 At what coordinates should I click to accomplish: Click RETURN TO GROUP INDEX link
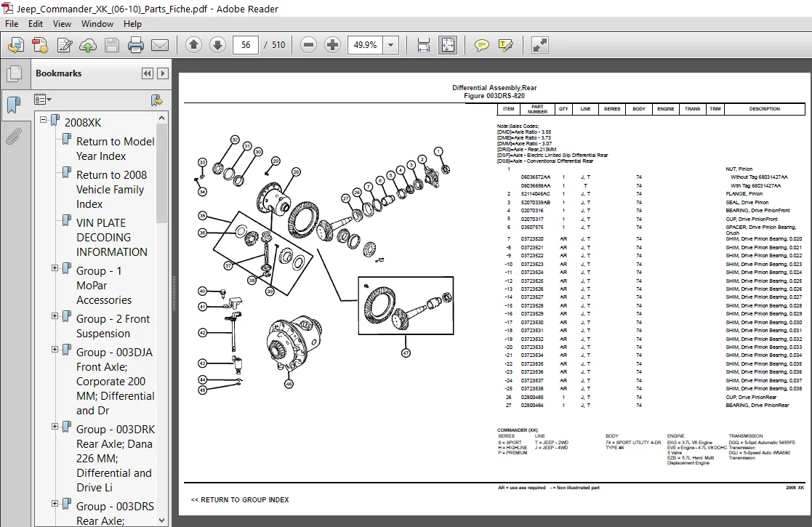240,499
